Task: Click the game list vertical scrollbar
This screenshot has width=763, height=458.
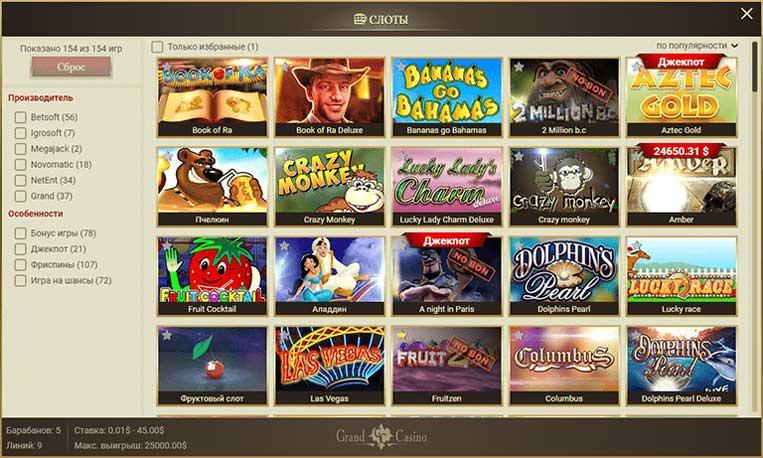Action: pyautogui.click(x=755, y=67)
